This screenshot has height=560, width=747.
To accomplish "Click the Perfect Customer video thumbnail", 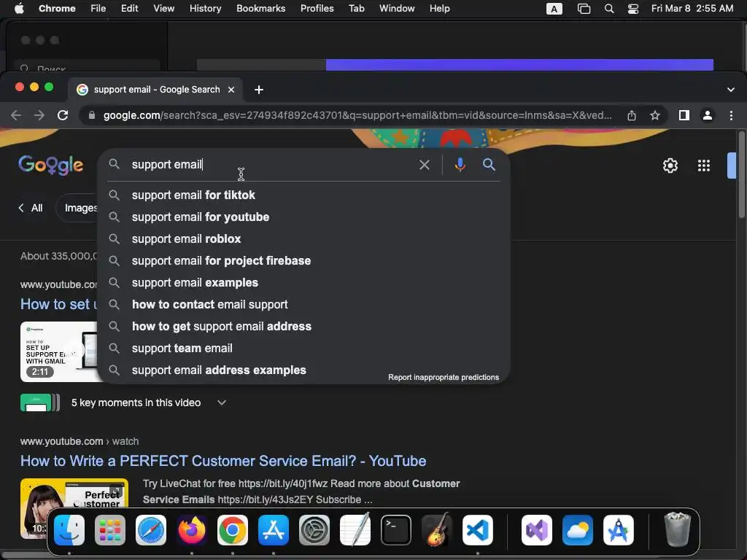I will click(x=74, y=494).
